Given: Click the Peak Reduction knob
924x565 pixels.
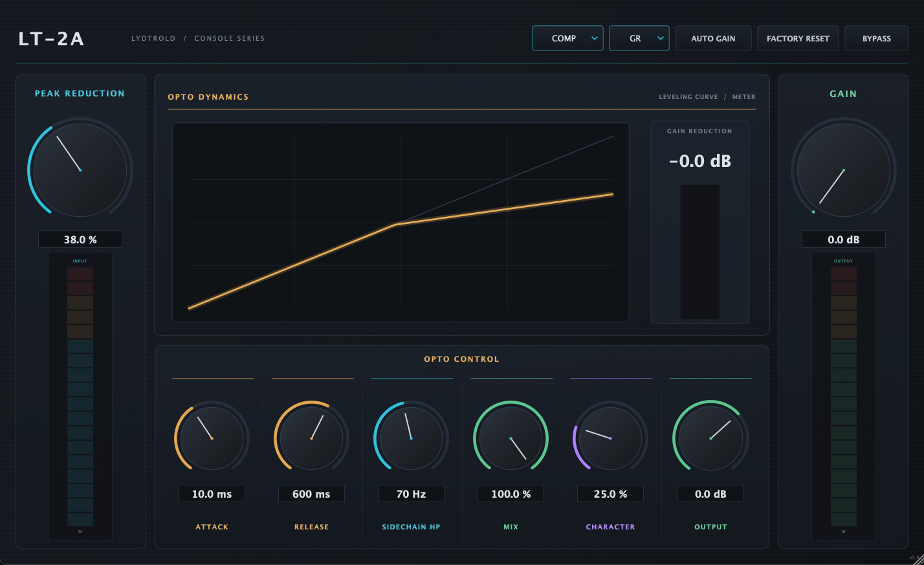Looking at the screenshot, I should click(80, 170).
